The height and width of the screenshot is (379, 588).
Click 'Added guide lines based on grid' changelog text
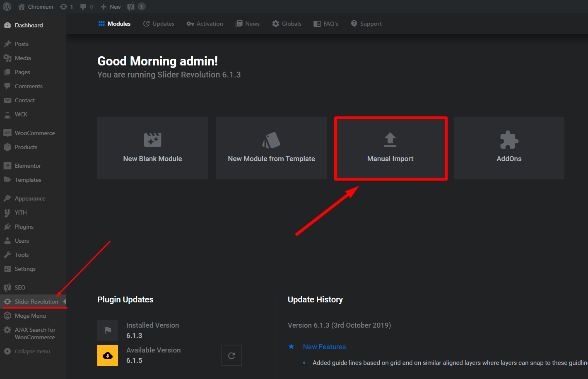click(x=450, y=363)
